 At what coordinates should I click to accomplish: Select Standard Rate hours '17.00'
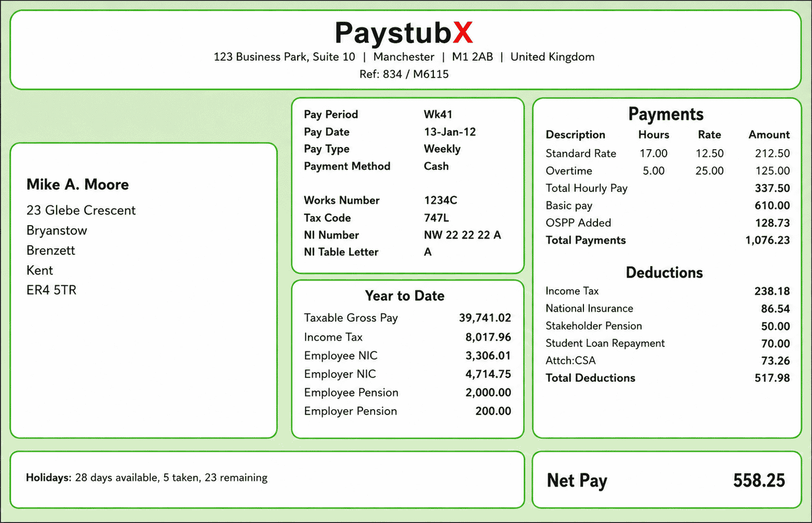coord(654,153)
